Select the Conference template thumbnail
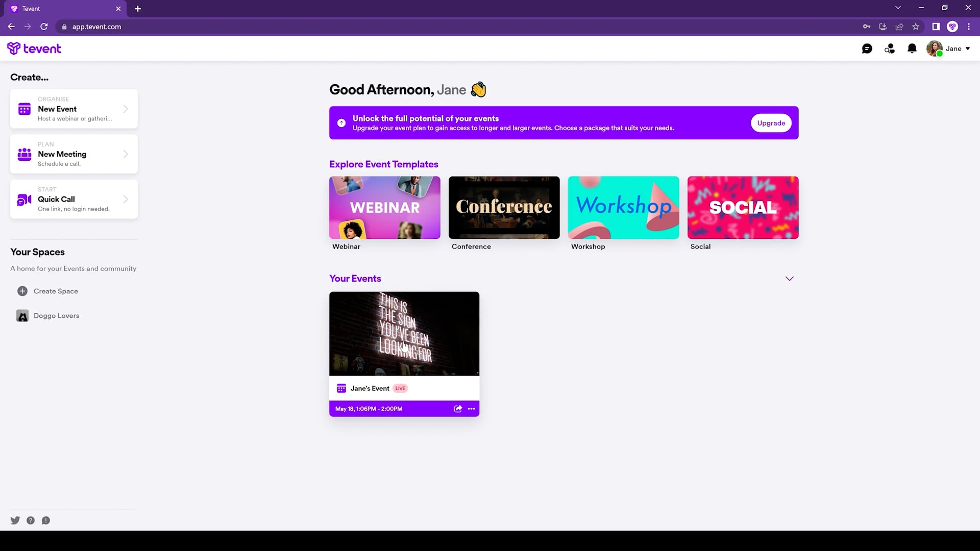 (x=504, y=208)
